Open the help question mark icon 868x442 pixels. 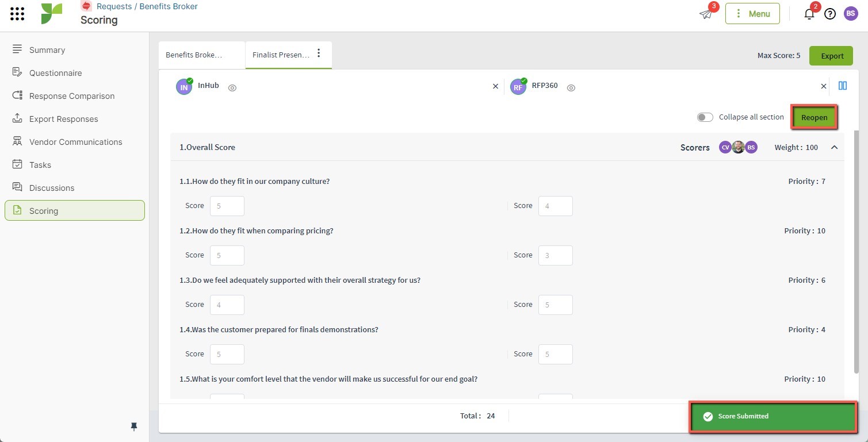tap(829, 14)
